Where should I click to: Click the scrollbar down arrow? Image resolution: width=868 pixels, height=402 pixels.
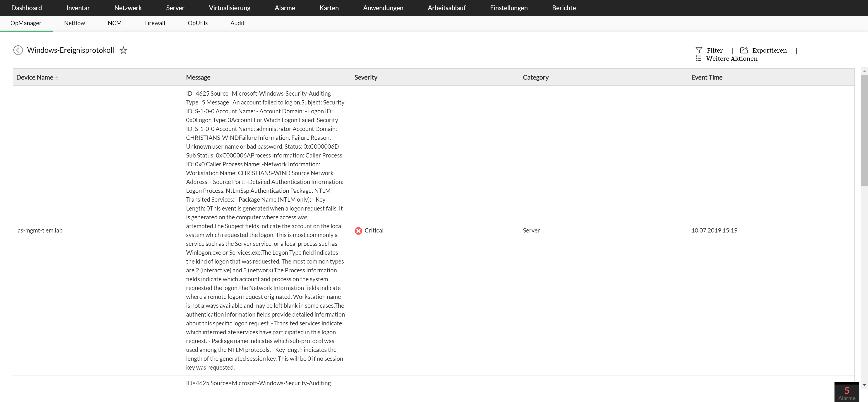pos(864,385)
